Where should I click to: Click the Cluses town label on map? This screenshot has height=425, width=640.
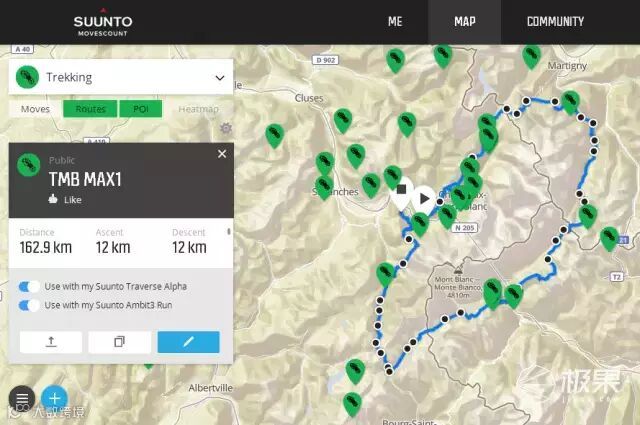click(x=309, y=98)
